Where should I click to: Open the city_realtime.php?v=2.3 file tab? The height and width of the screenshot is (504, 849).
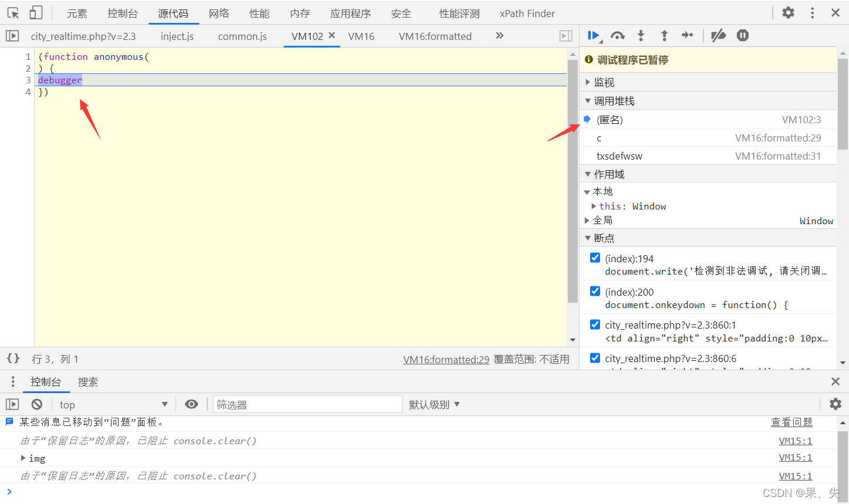(x=83, y=36)
